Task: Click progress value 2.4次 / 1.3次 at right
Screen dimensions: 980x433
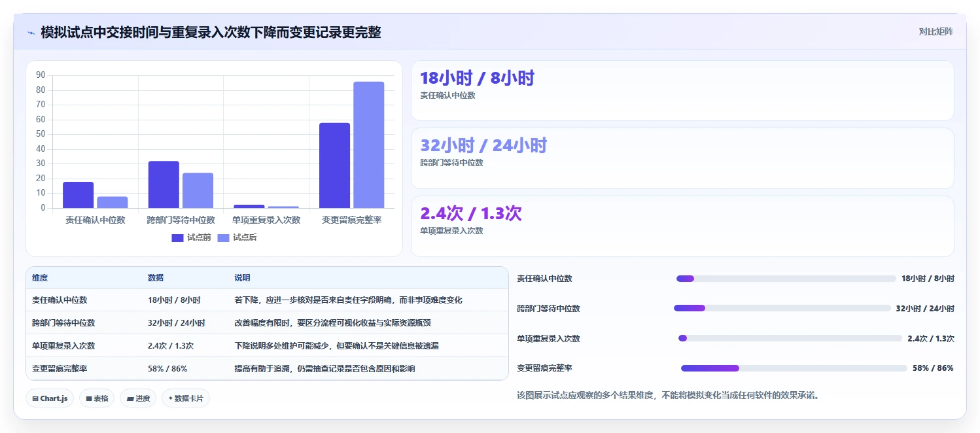Action: tap(931, 339)
